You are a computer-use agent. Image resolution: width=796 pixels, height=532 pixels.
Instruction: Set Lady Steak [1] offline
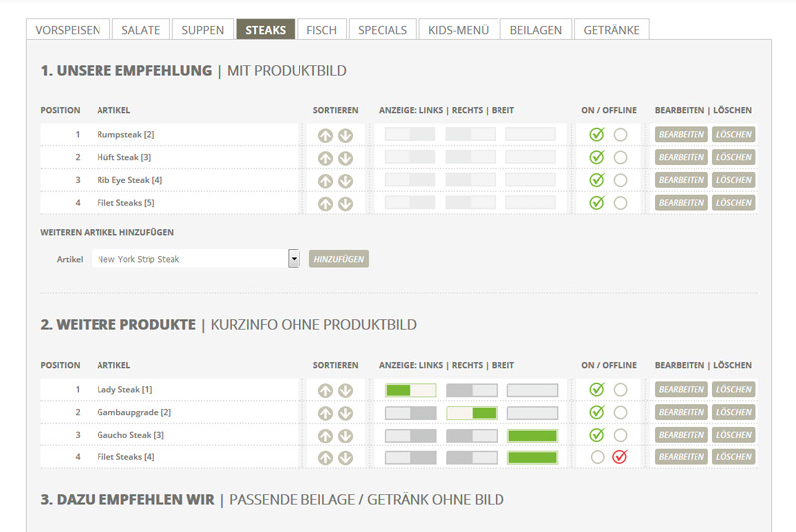click(x=620, y=390)
